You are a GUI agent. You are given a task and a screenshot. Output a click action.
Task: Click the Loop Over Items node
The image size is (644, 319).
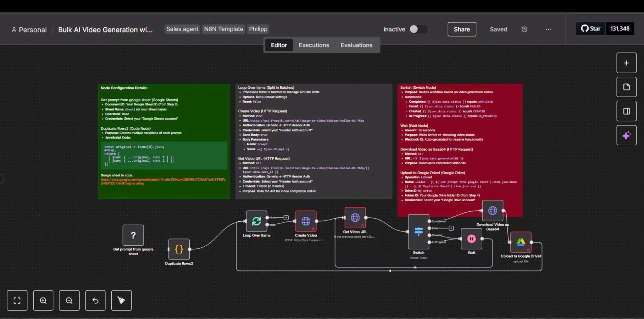[x=256, y=221]
